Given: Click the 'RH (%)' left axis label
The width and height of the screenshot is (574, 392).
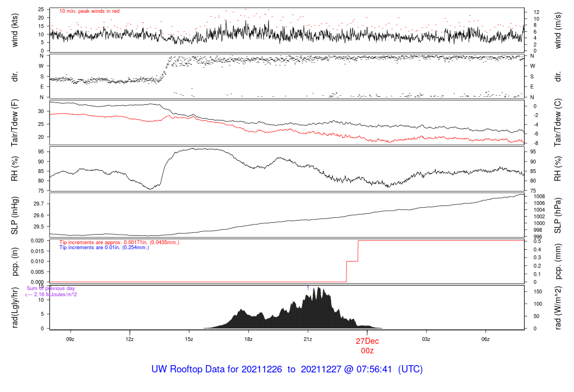Looking at the screenshot, I should (x=15, y=169).
